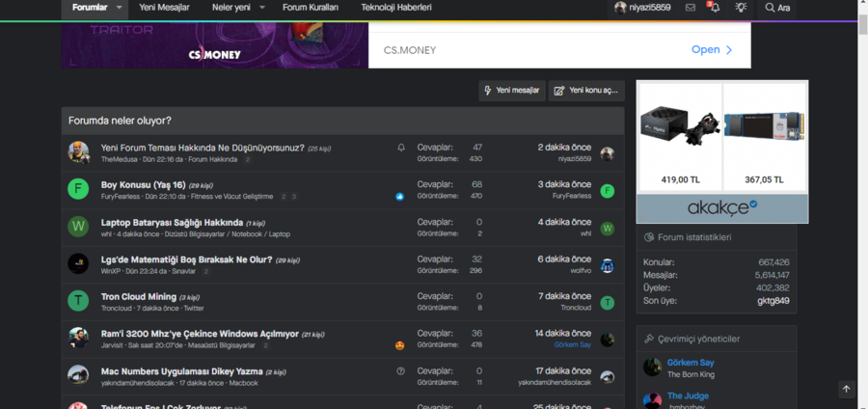Click Jarvisit avatar in Ram thread row
The width and height of the screenshot is (868, 409).
click(x=78, y=338)
